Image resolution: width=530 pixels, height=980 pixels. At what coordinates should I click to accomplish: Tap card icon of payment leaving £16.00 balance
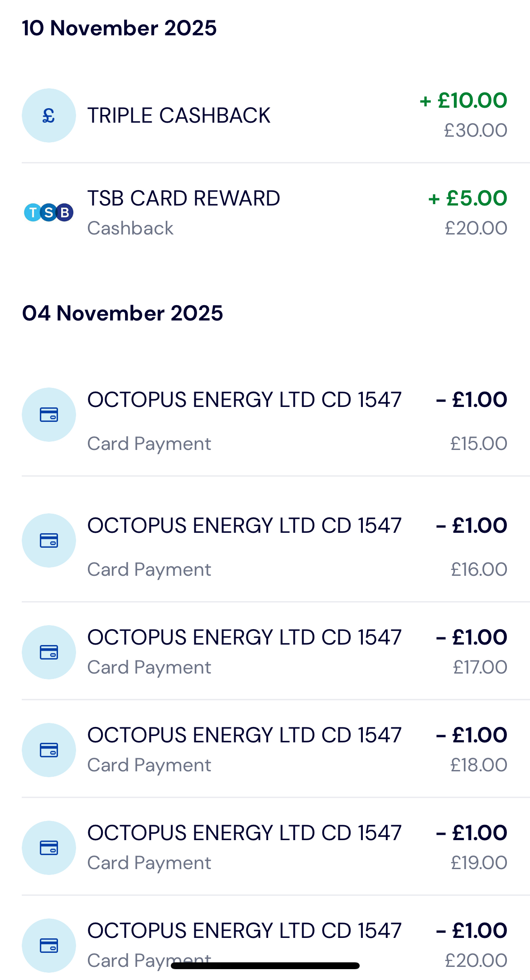[48, 540]
